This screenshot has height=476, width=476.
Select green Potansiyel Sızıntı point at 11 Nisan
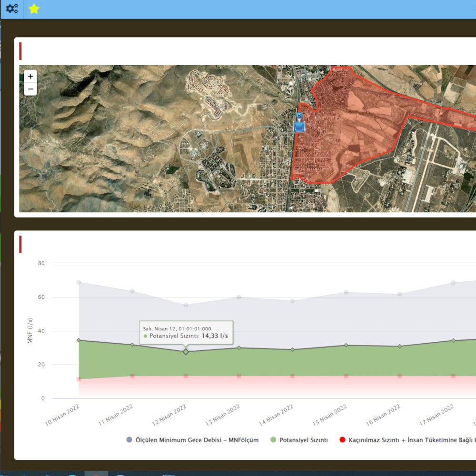[x=132, y=345]
